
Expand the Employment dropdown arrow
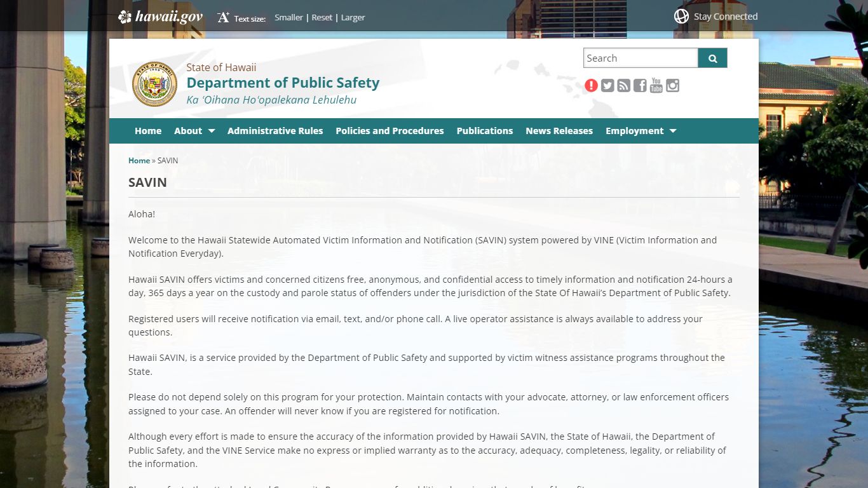point(673,131)
